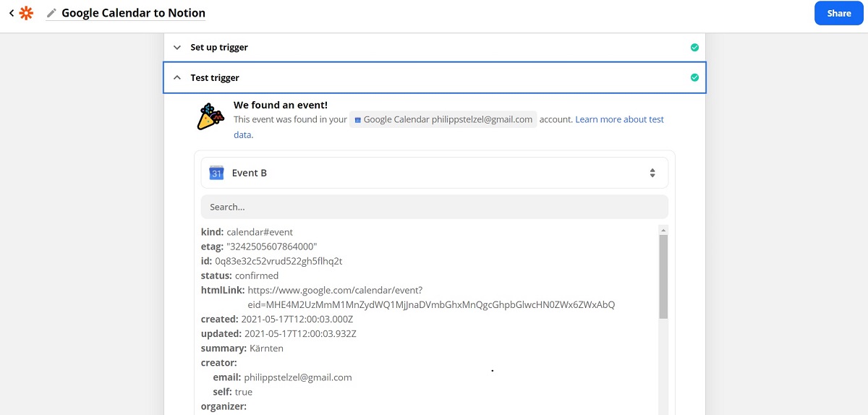Collapse the Test trigger section chevron

[x=177, y=78]
